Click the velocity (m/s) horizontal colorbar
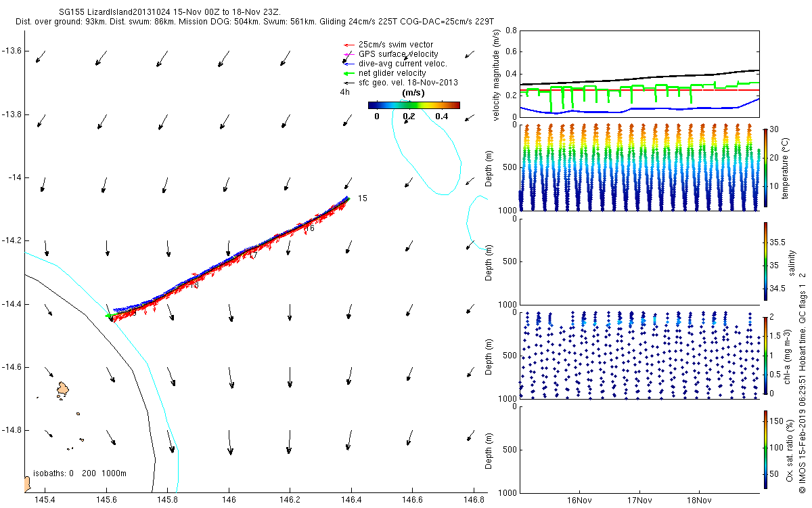Viewport: 812px width, 508px height. point(413,105)
